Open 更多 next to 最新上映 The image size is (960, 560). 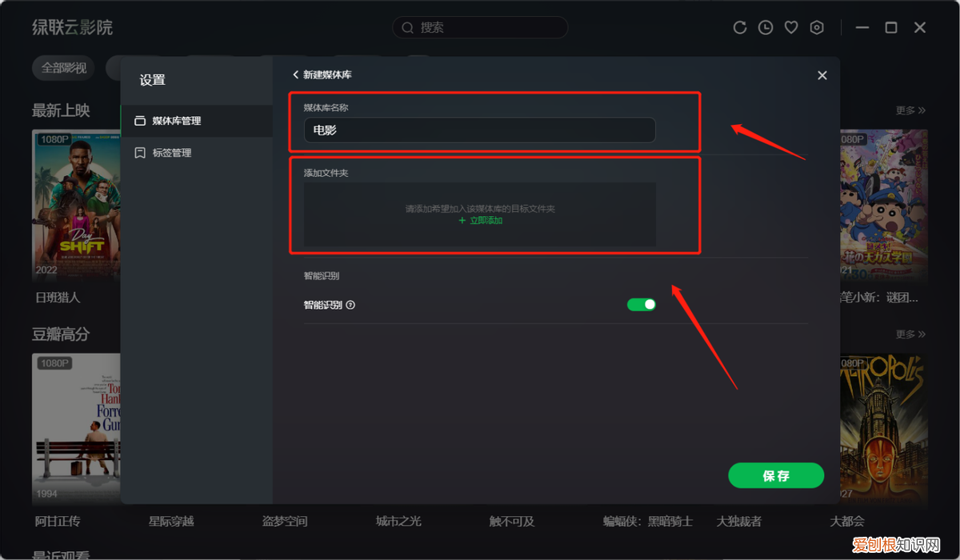(910, 110)
